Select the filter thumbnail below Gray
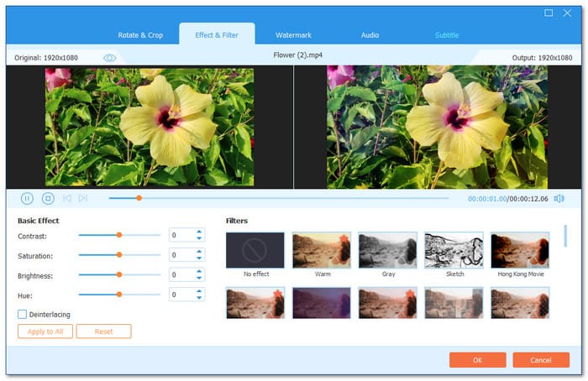588x381 pixels. [388, 303]
